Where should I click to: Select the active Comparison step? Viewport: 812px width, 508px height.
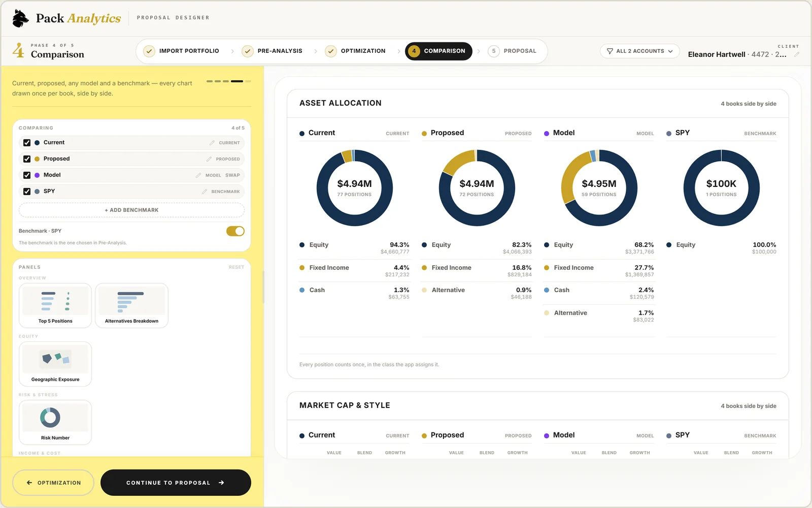click(x=438, y=51)
